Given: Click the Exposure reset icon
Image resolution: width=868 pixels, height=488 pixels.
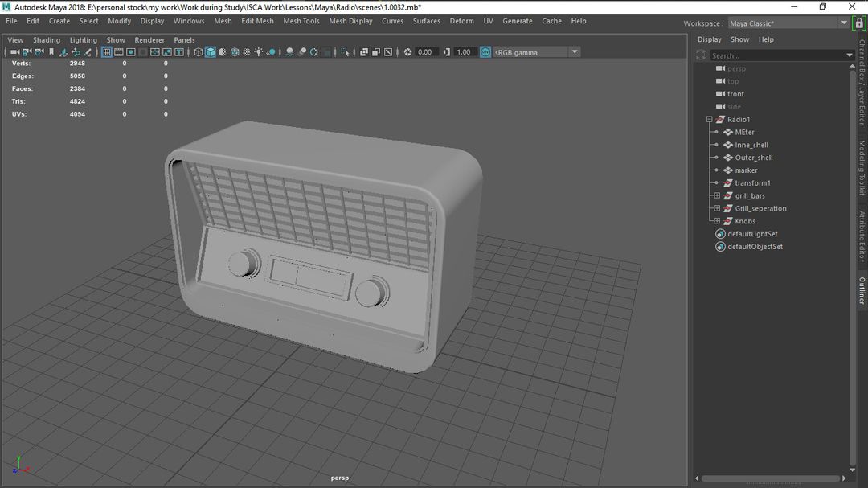Looking at the screenshot, I should coord(408,52).
